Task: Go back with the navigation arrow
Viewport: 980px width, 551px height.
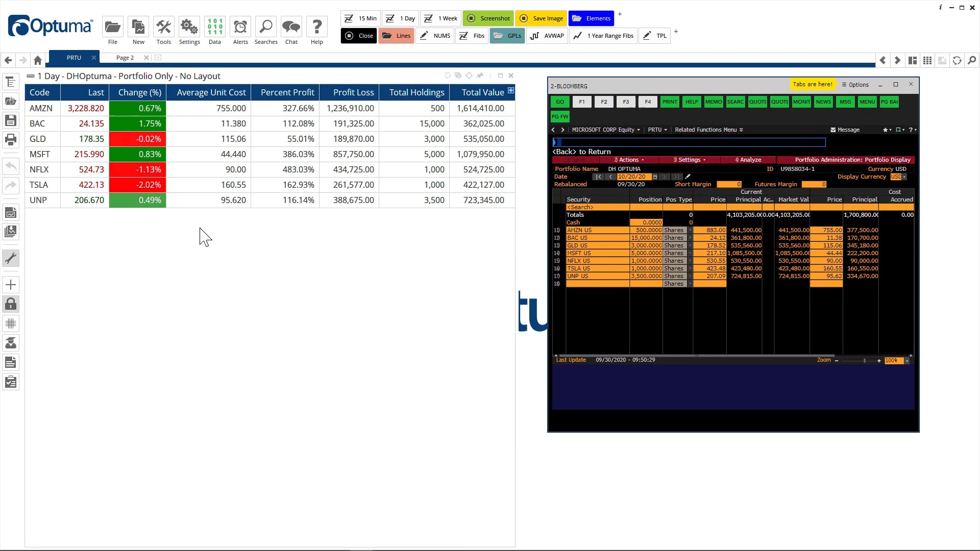Action: point(8,60)
